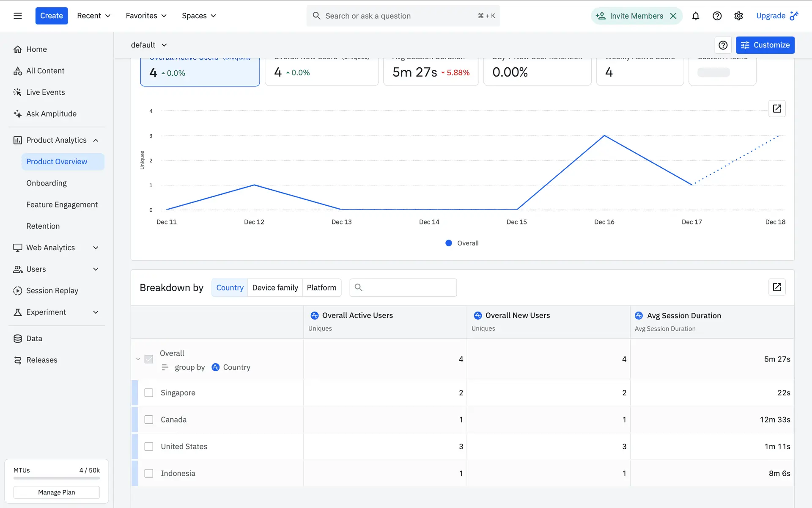Check the Singapore row checkbox
Image resolution: width=812 pixels, height=508 pixels.
coord(149,393)
